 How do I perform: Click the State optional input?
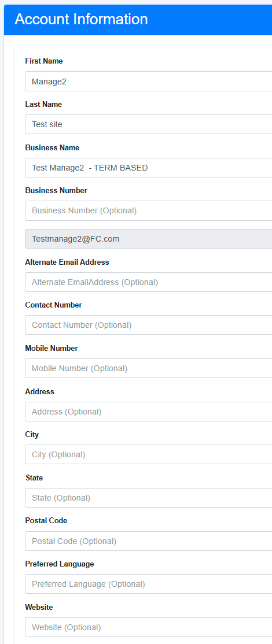click(148, 498)
